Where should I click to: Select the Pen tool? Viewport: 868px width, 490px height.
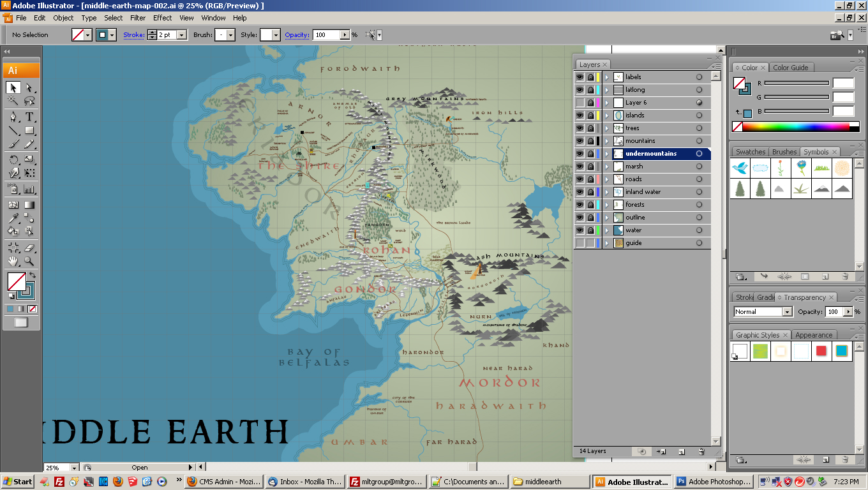13,117
